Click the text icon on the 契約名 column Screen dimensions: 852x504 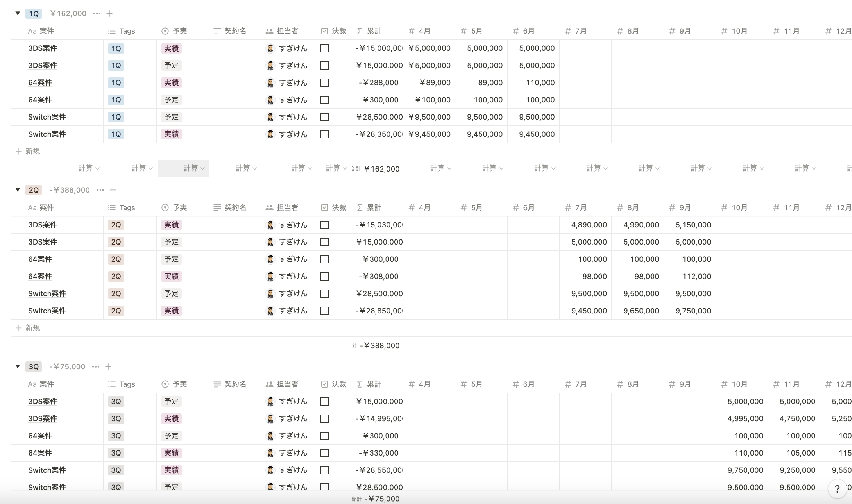coord(217,31)
